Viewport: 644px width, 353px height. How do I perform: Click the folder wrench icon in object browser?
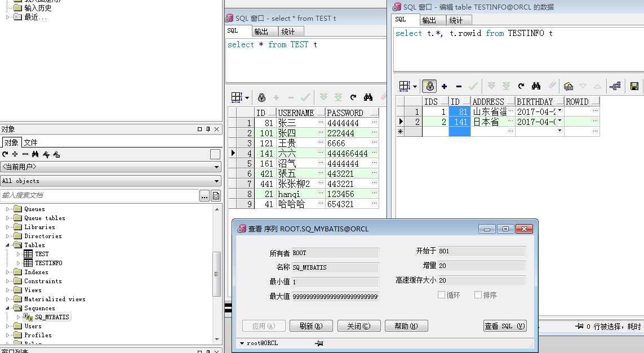[x=56, y=154]
